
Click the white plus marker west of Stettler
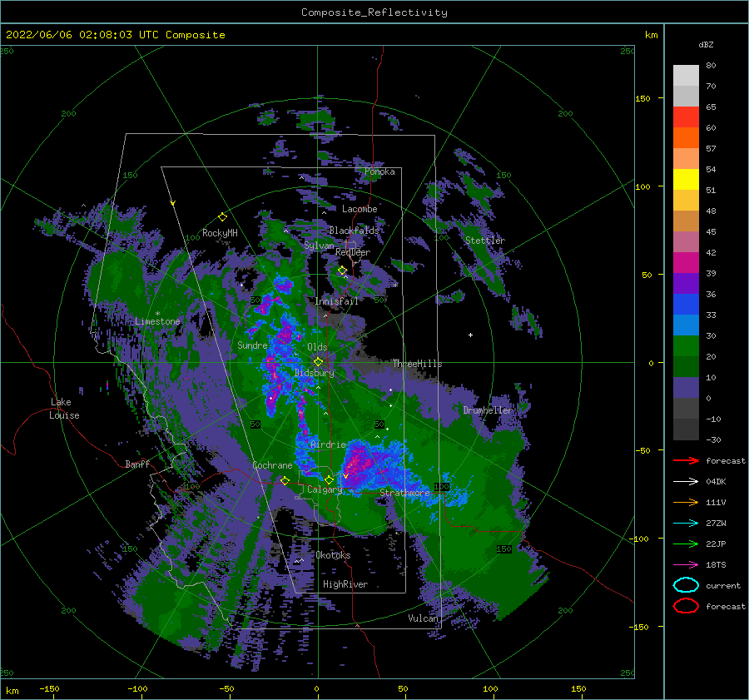click(470, 335)
